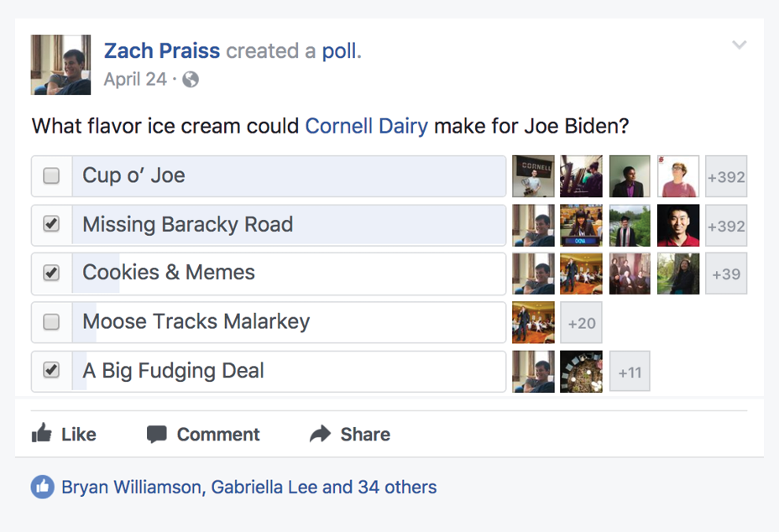The image size is (779, 532).
Task: Check the Moose Tracks Malarkey checkbox
Action: [51, 321]
